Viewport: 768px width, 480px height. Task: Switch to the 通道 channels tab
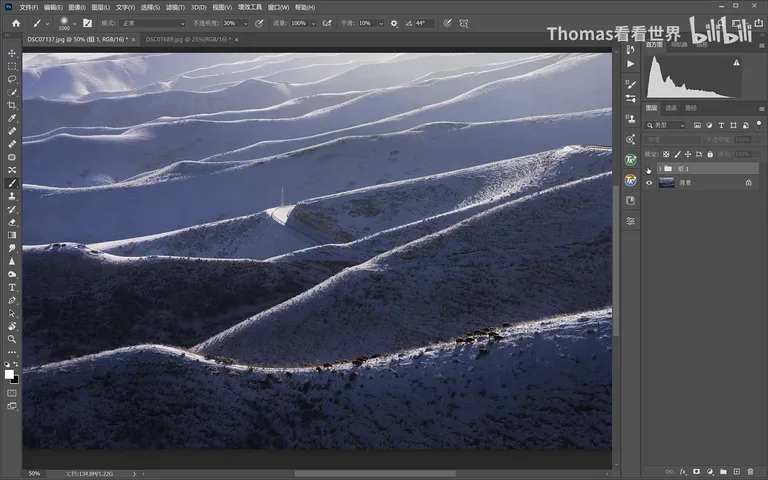(671, 108)
